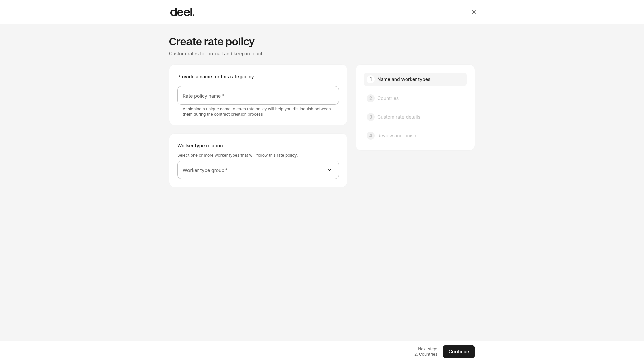Image resolution: width=644 pixels, height=362 pixels.
Task: Click the Provide a name section title
Action: [215, 77]
